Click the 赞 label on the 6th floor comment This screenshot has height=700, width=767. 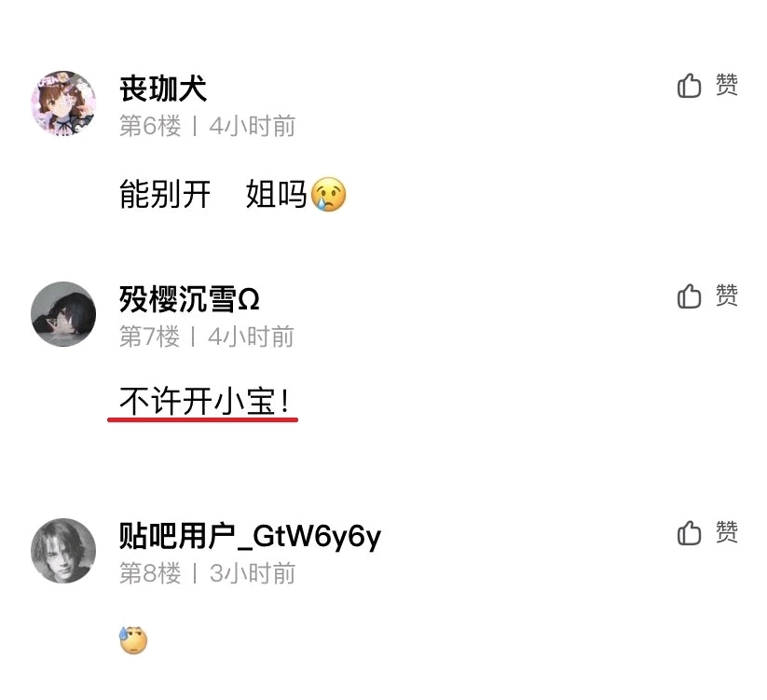pos(727,85)
